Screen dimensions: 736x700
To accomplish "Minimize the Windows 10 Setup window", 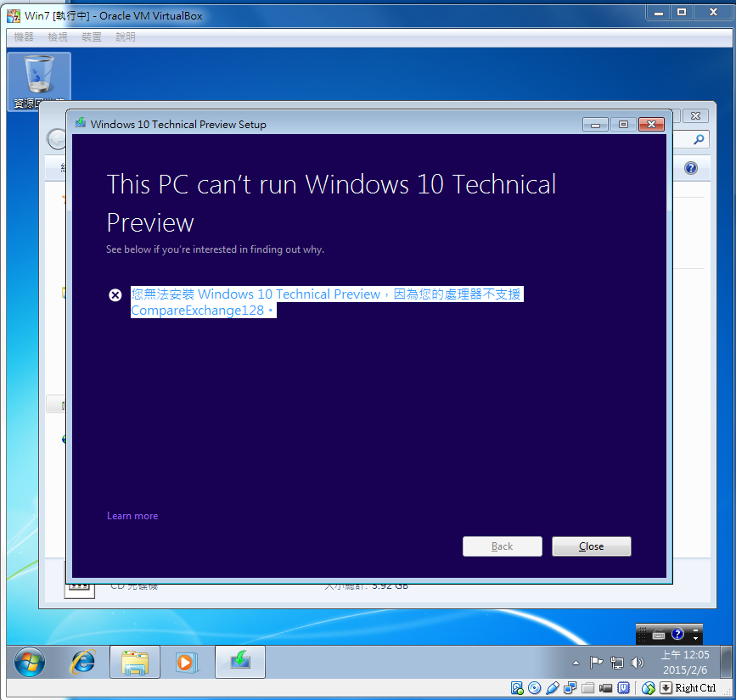I will pos(596,125).
